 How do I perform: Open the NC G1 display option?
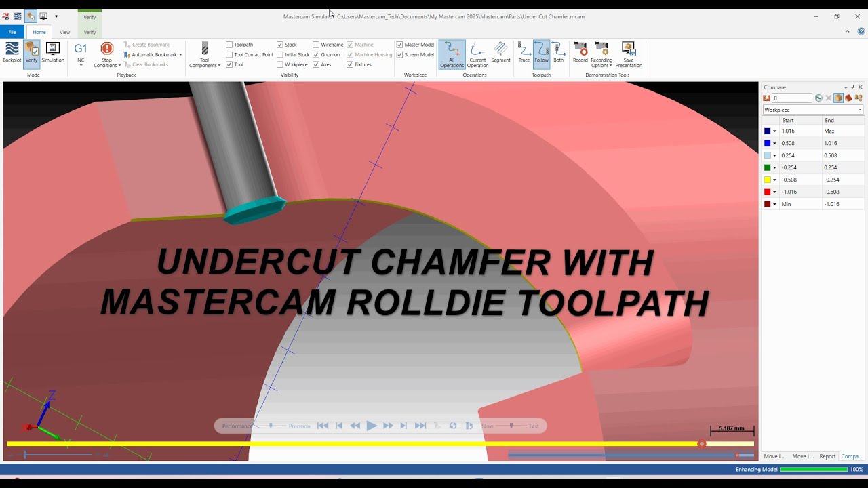tap(81, 53)
